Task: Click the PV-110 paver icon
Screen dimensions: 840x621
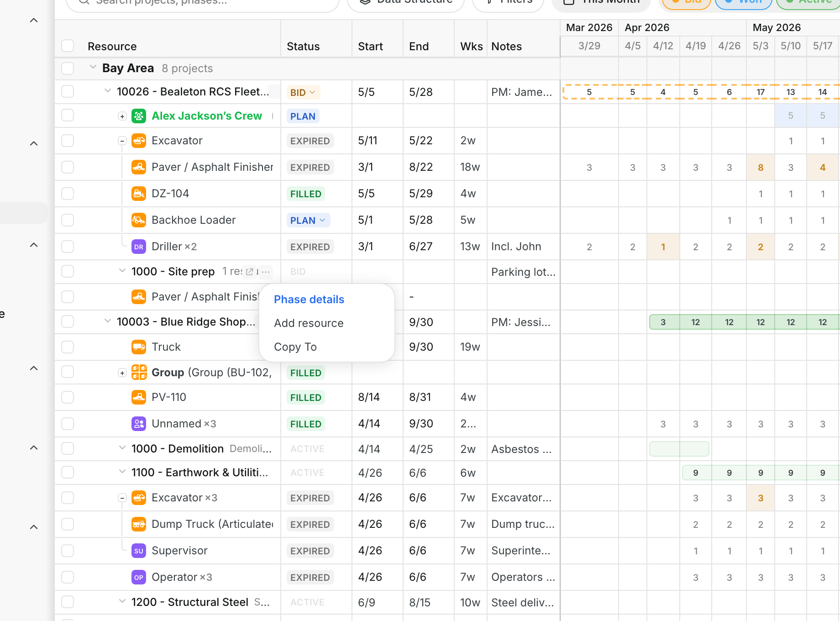Action: 139,397
